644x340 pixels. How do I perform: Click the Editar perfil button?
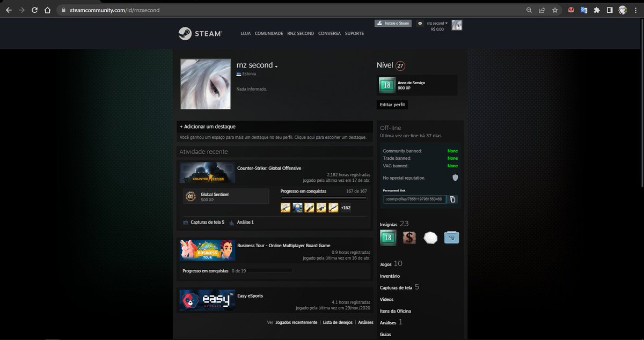(x=392, y=105)
